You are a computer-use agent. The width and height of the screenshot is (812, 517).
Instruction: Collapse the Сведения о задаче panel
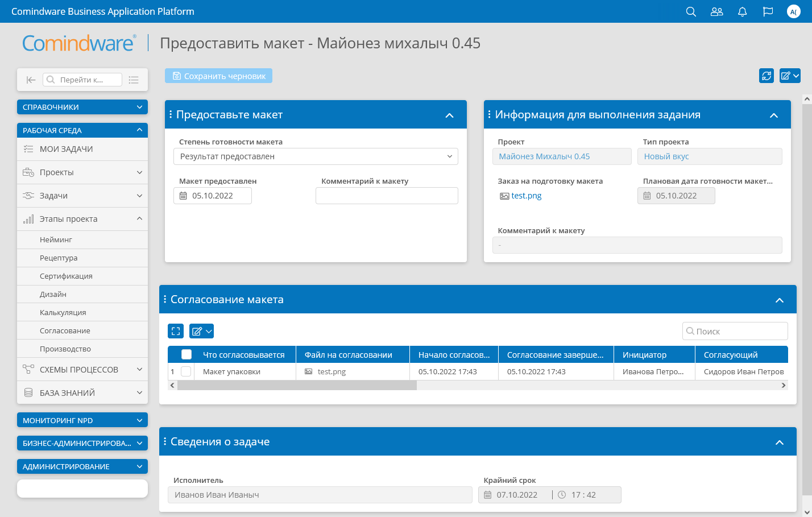780,442
